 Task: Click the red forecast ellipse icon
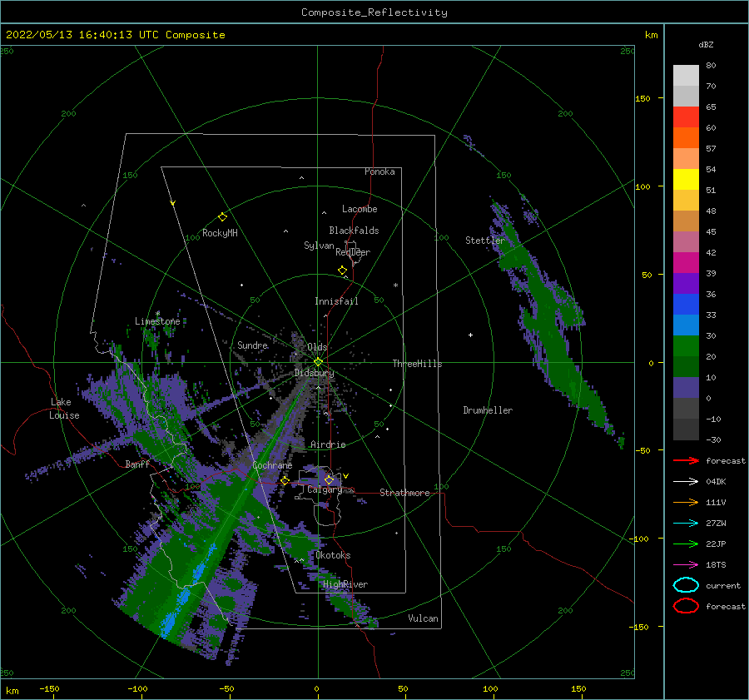pyautogui.click(x=686, y=606)
